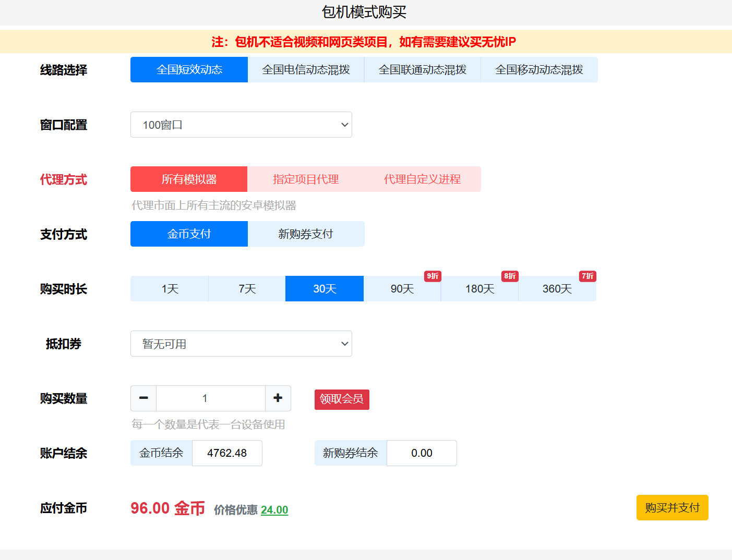Pick the 全国移动动态混拨 line
Viewport: 732px width, 560px height.
[539, 70]
